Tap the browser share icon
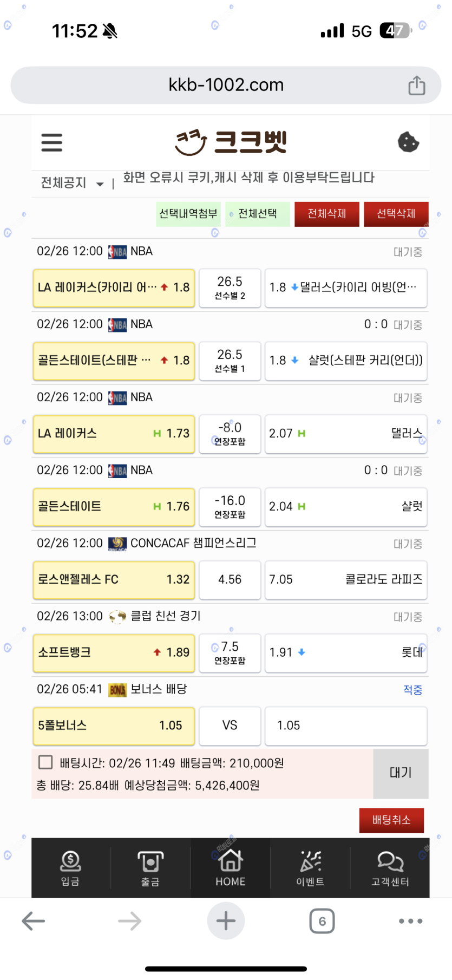Image resolution: width=452 pixels, height=980 pixels. coord(416,86)
